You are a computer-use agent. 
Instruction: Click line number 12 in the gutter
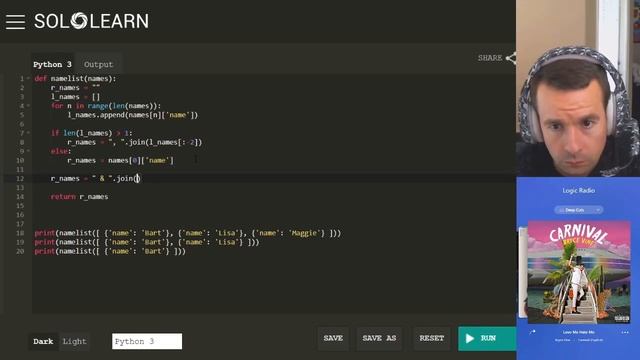pyautogui.click(x=20, y=178)
